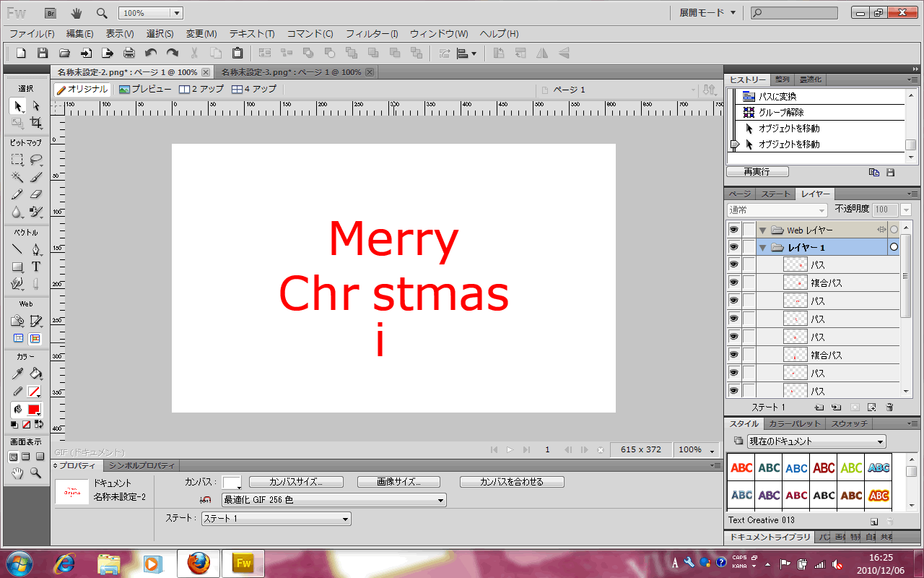Select the Crop tool
This screenshot has width=924, height=578.
tap(35, 124)
